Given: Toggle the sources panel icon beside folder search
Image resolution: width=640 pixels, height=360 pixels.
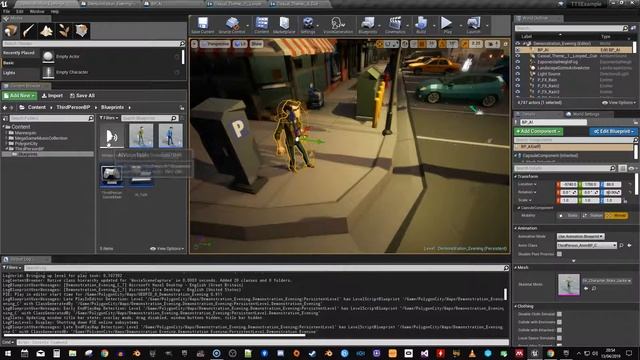Looking at the screenshot, I should 5,118.
